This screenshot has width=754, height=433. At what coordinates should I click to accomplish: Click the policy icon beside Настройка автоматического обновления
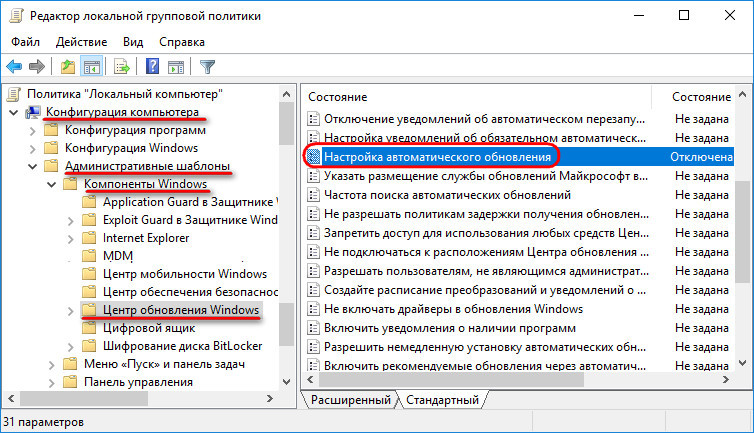pyautogui.click(x=314, y=157)
